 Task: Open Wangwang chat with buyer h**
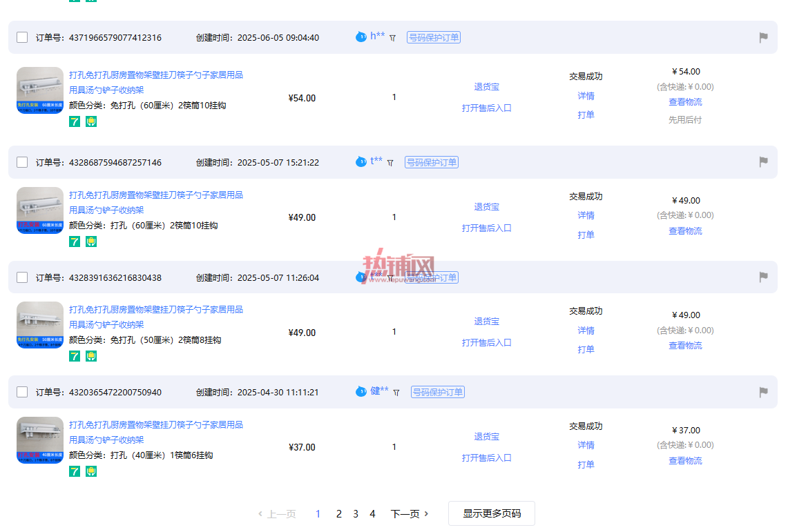pyautogui.click(x=361, y=37)
